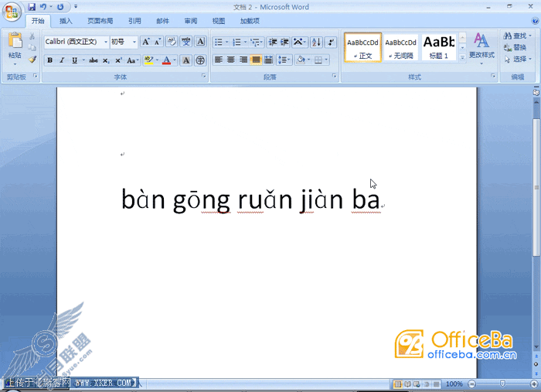Switch to the 引用 (References) tab
The image size is (541, 392).
[134, 21]
